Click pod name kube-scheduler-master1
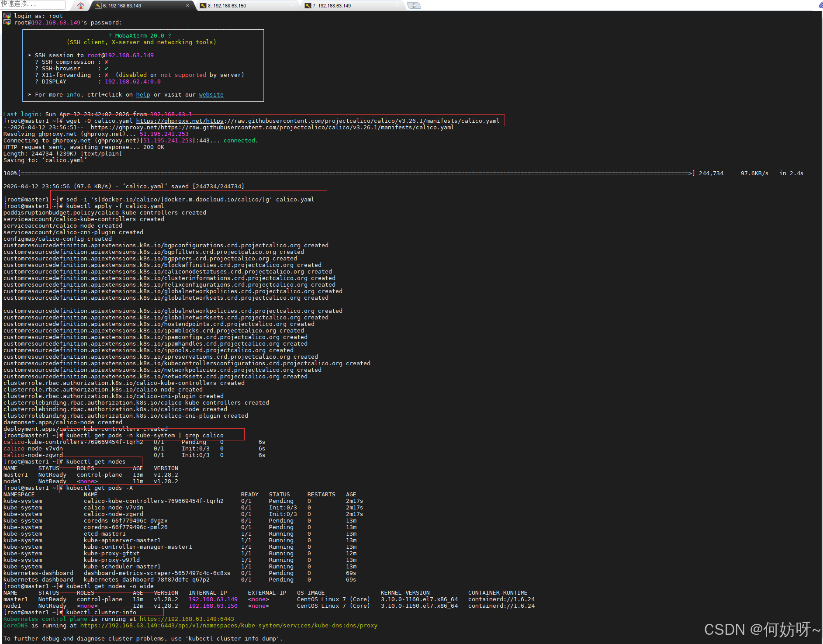 122,567
